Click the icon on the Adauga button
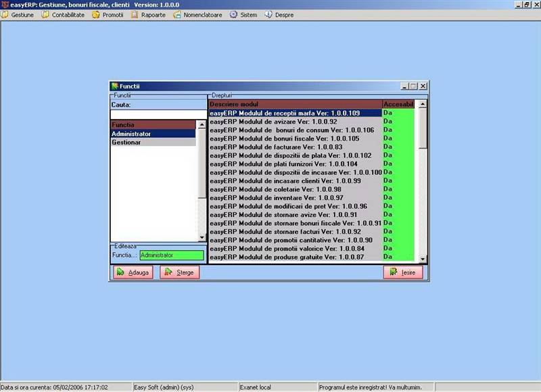The image size is (541, 392). (120, 272)
